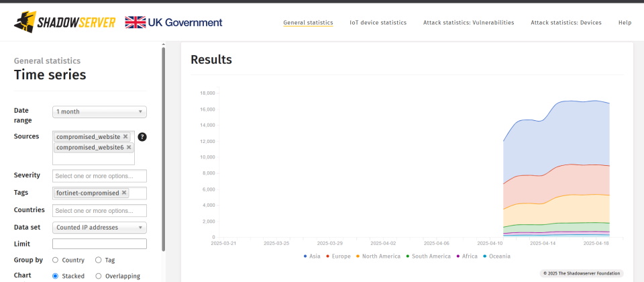
Task: Remove the compromised_website6 source tag
Action: click(129, 147)
